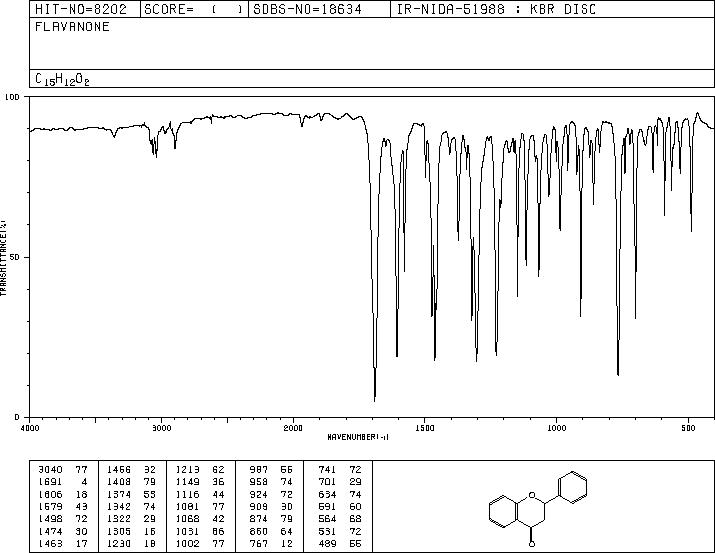Click the 1230 wavenumber in table

[x=119, y=544]
